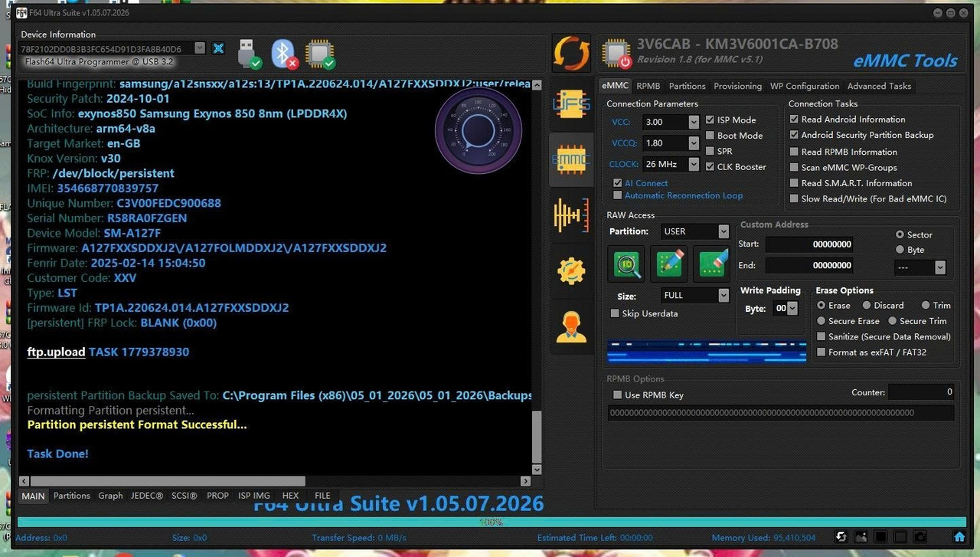Open the orange gear settings sidebar module
Image resolution: width=980 pixels, height=557 pixels.
point(571,270)
